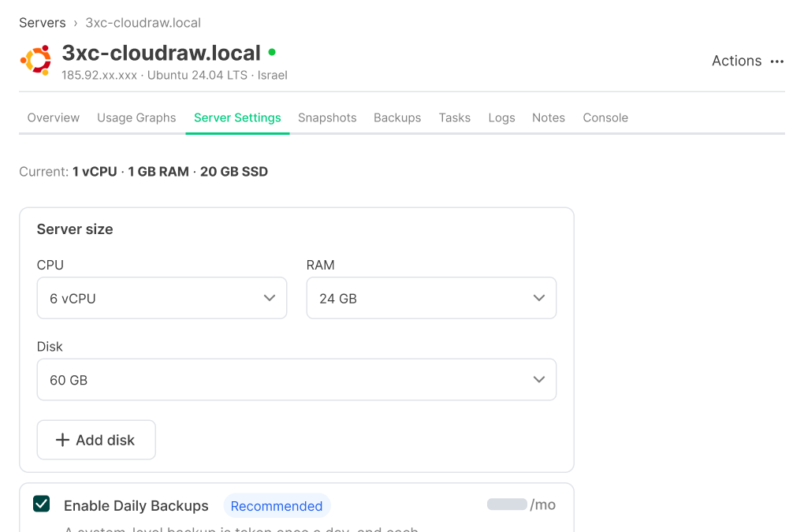804x532 pixels.
Task: Select the 3xc-cloudraw.local server title
Action: 162,53
